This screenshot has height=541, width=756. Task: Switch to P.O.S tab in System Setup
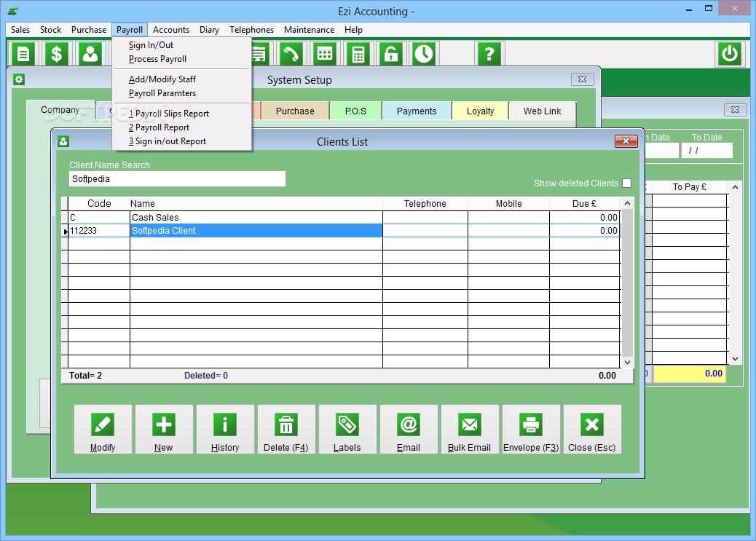356,111
